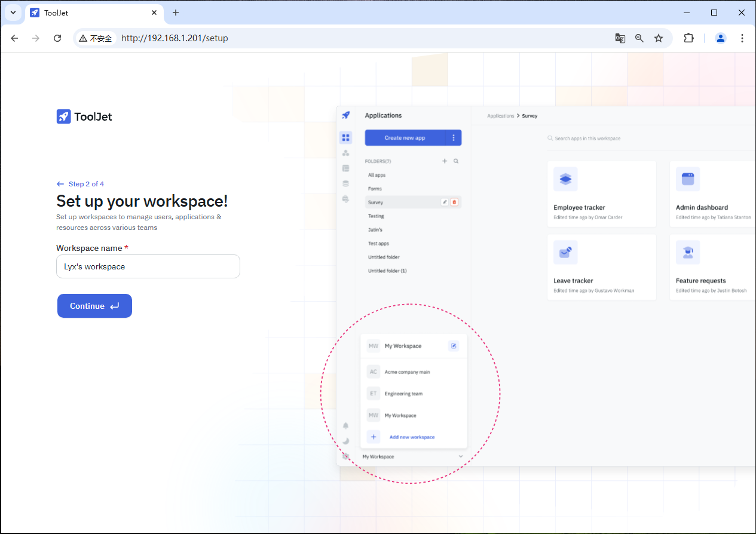
Task: Select Engineering team workspace
Action: point(414,394)
